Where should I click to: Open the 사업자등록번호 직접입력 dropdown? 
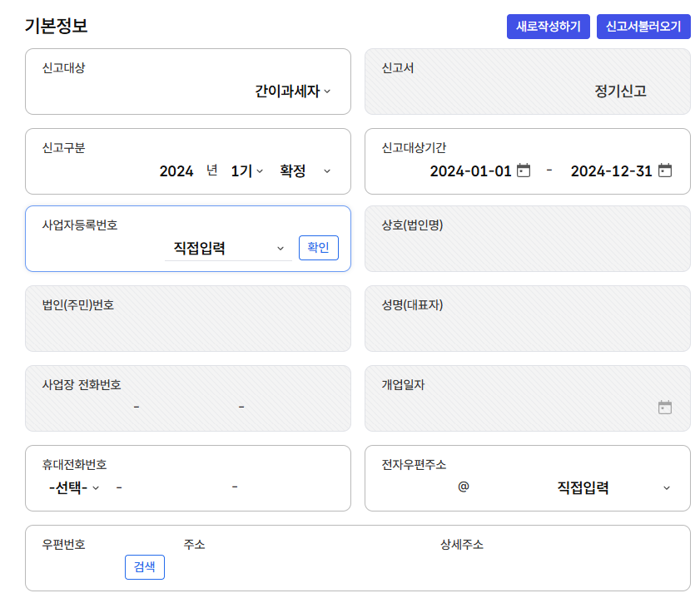(x=228, y=248)
